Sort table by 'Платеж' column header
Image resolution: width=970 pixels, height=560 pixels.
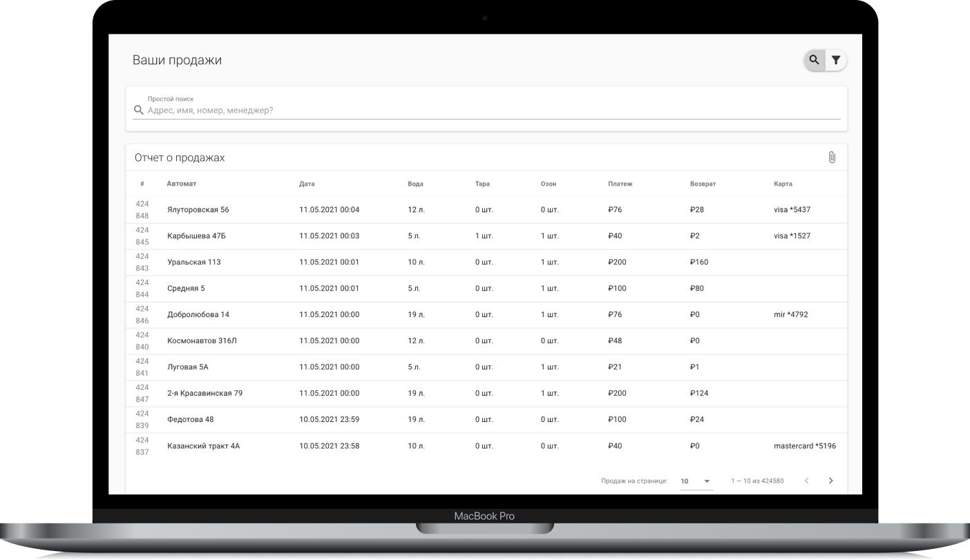[x=620, y=184]
